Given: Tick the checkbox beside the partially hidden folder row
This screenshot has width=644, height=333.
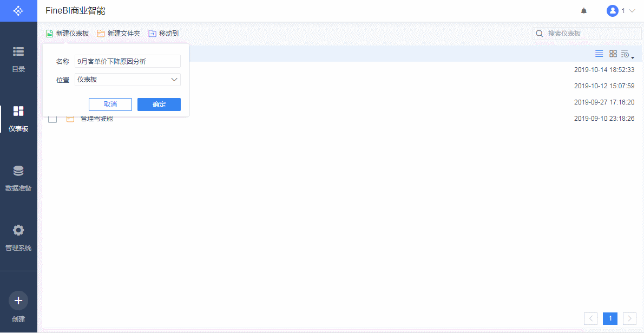Looking at the screenshot, I should pyautogui.click(x=52, y=119).
